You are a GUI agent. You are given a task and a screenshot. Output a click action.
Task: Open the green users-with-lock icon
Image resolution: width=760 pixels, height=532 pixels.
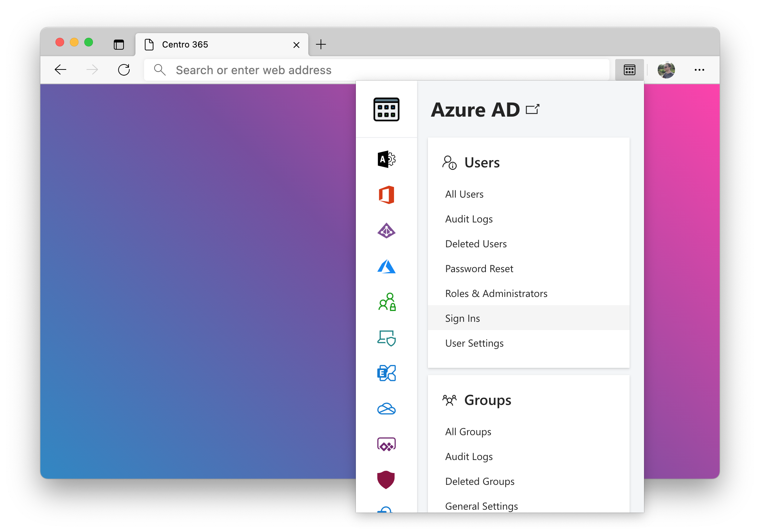tap(387, 302)
